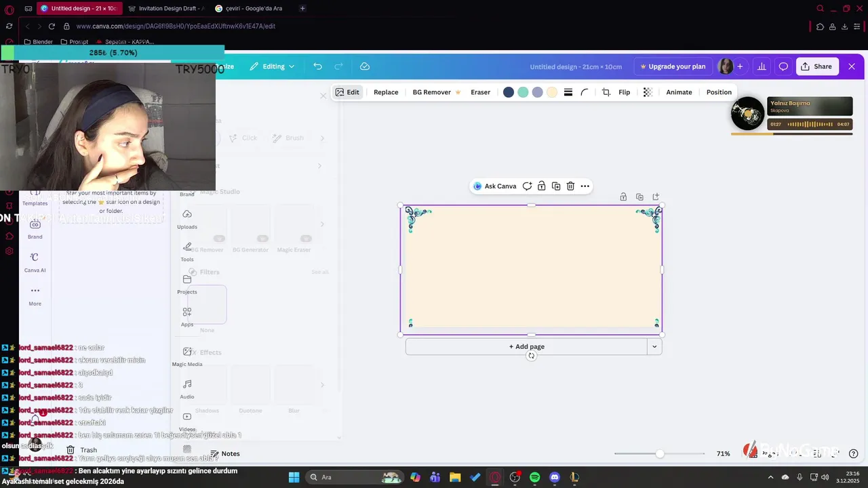This screenshot has width=868, height=488.
Task: Click the comment-refresh icon beside Ask Canva
Action: point(527,186)
